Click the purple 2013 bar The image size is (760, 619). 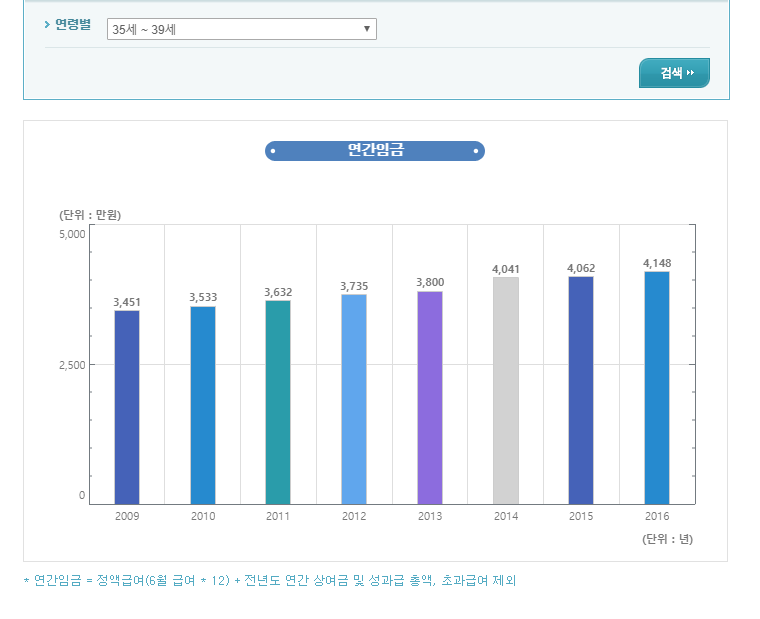(x=430, y=397)
